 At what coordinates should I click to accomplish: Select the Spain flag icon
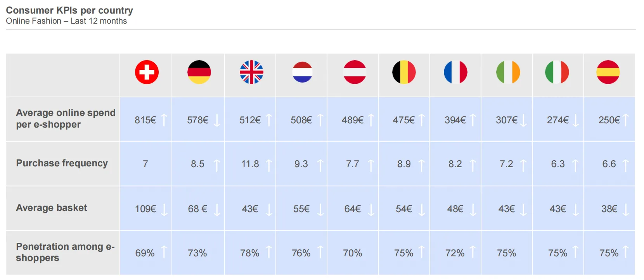click(x=608, y=72)
